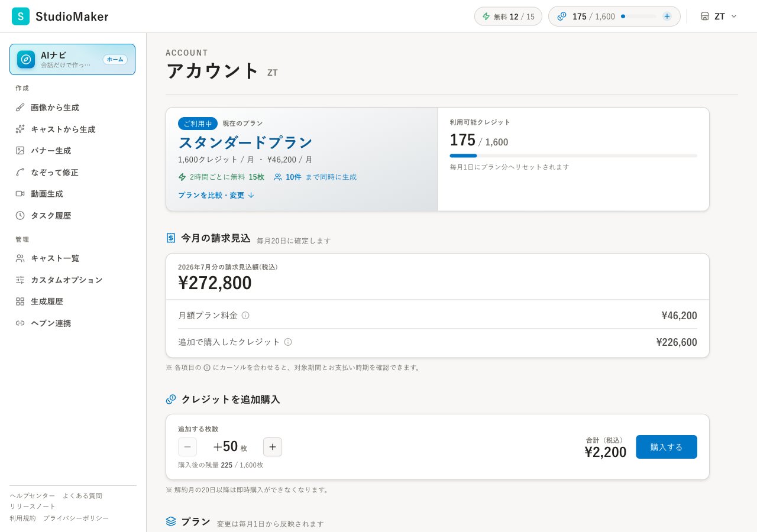The height and width of the screenshot is (532, 757).
Task: Decrease credits with the minus stepper
Action: tap(187, 447)
